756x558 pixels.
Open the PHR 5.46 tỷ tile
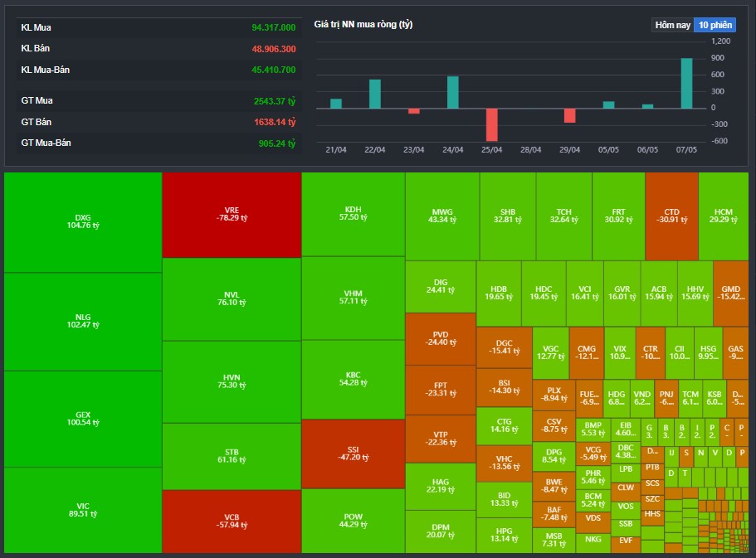(593, 478)
